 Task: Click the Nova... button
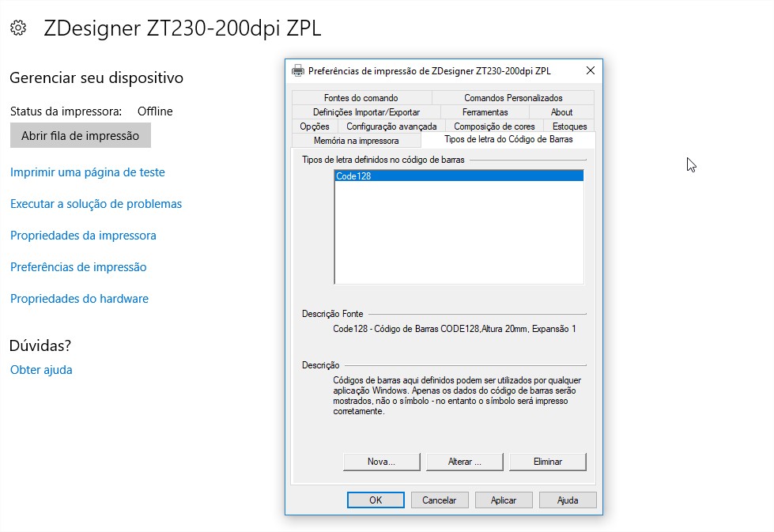click(x=382, y=462)
